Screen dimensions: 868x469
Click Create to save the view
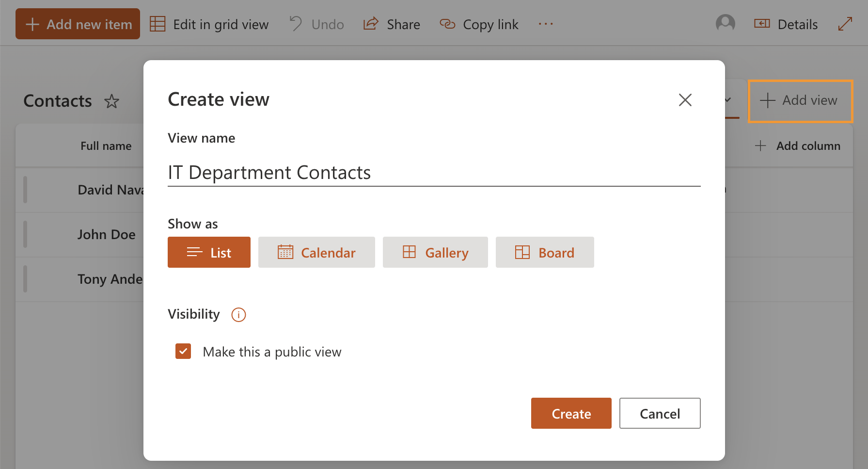[x=571, y=413]
